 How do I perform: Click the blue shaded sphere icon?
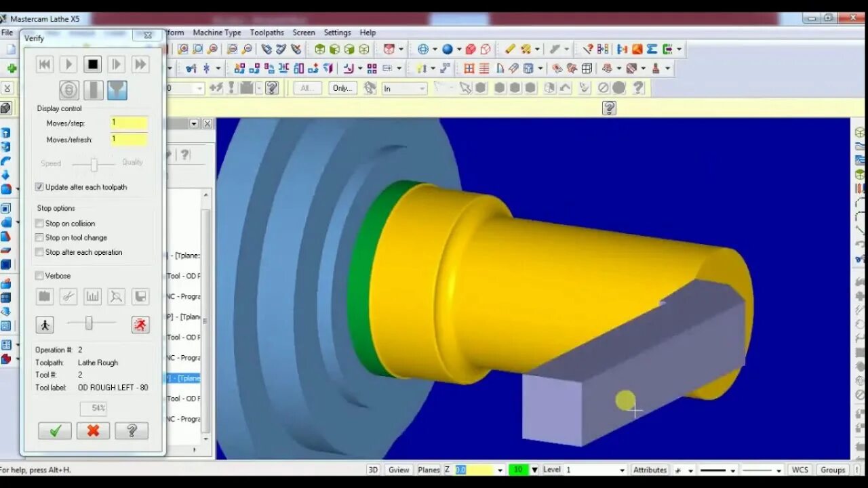448,49
